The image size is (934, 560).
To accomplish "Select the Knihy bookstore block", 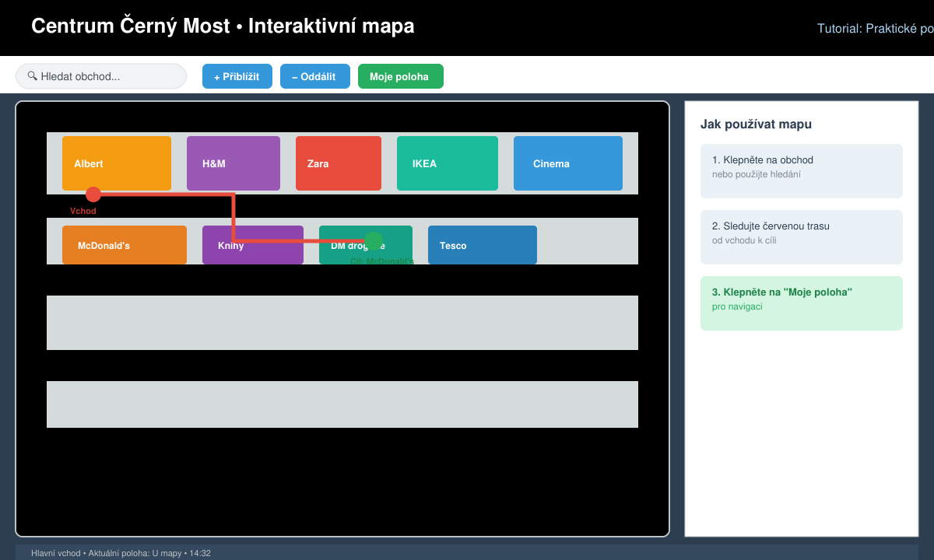I will point(253,245).
